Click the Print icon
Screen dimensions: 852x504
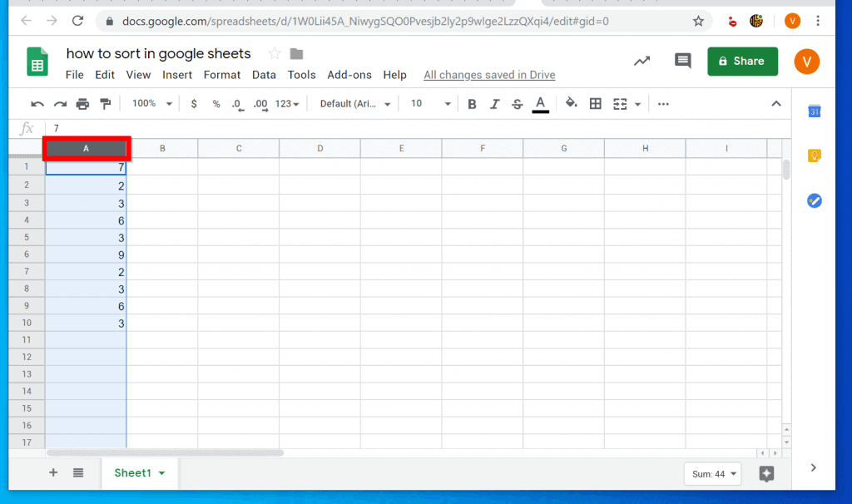coord(82,104)
